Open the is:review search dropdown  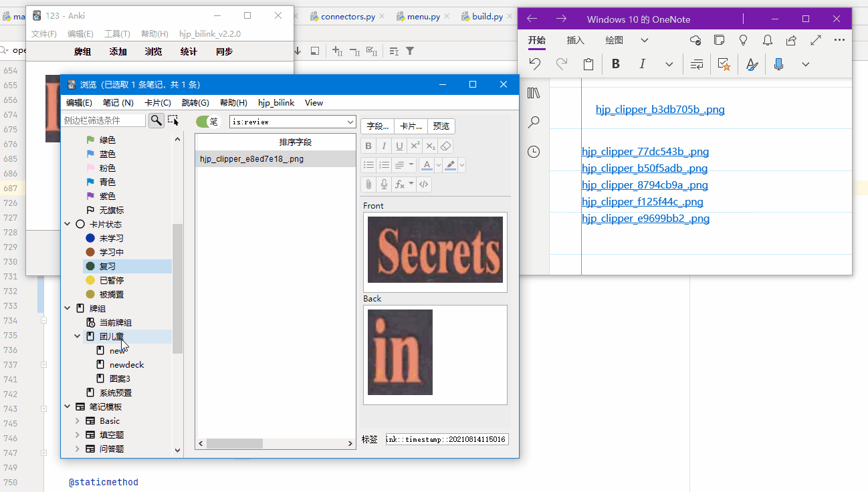click(351, 122)
